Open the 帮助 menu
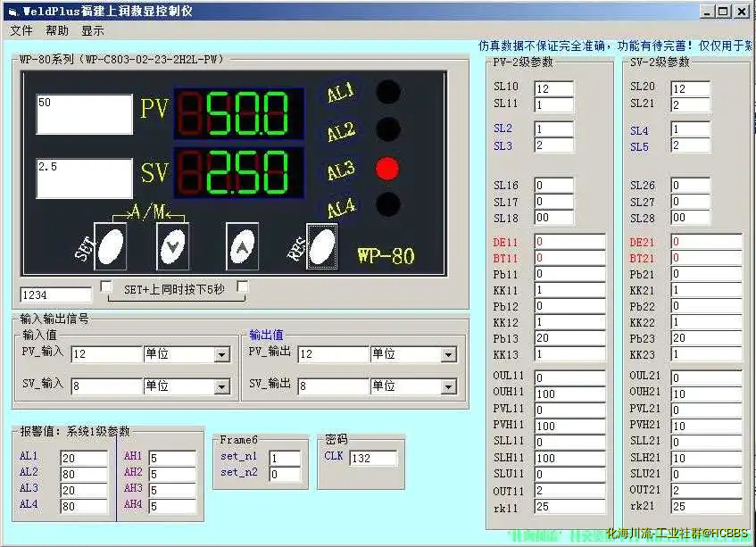Screen dimensions: 756x547 [x=57, y=31]
